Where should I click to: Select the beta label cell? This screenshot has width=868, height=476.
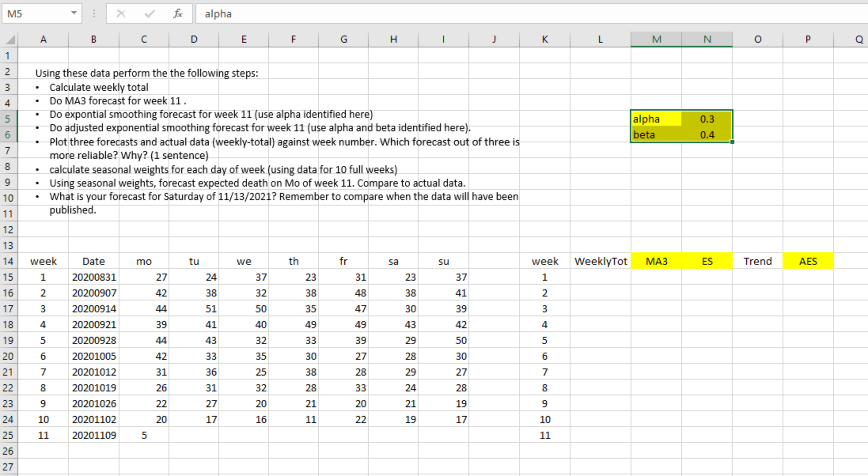[x=655, y=134]
